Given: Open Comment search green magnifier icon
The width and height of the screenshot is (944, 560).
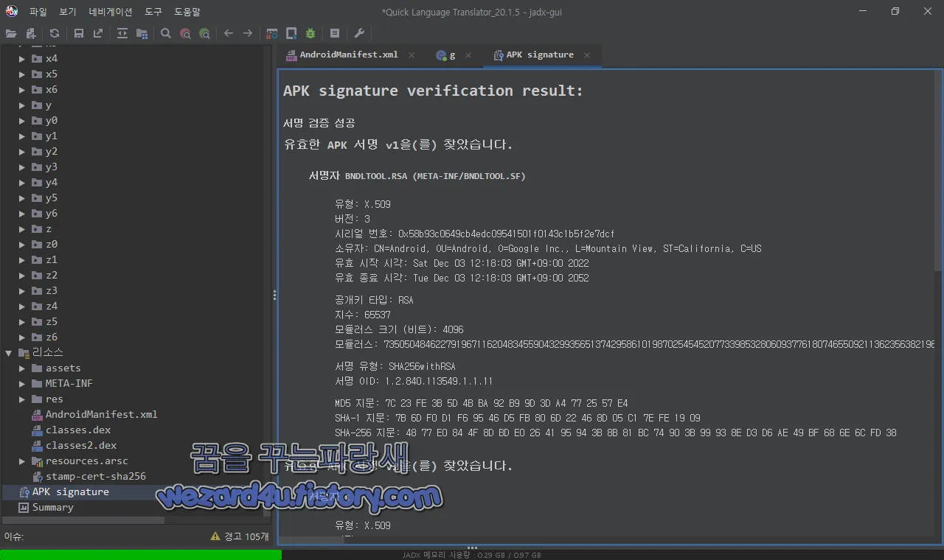Looking at the screenshot, I should 204,33.
